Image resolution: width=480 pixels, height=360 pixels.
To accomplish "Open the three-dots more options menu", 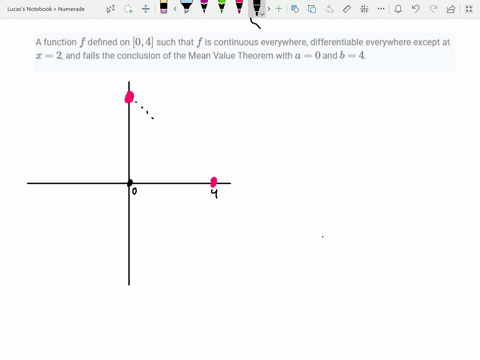I will tap(381, 9).
